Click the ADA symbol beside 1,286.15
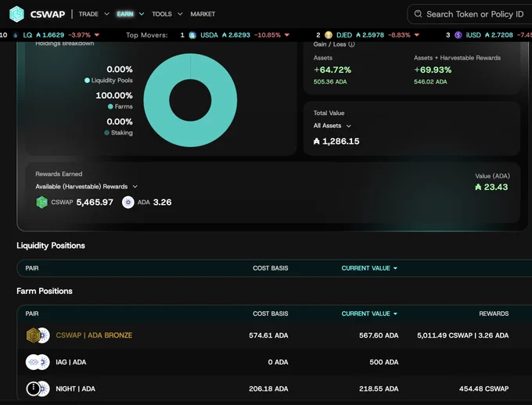Screen dimensions: 532x405 click(x=317, y=141)
